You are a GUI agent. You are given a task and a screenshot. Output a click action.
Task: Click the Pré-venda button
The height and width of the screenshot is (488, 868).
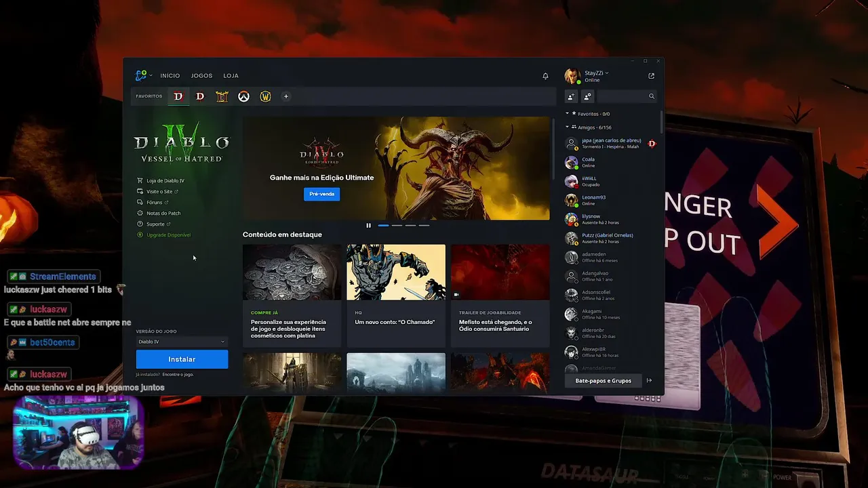[x=321, y=194]
